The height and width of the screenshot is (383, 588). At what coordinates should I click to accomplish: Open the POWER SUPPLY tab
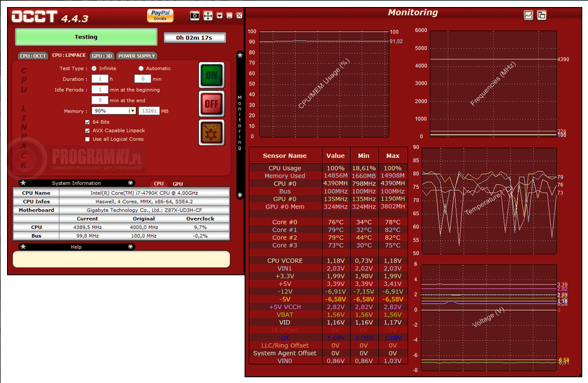point(137,56)
